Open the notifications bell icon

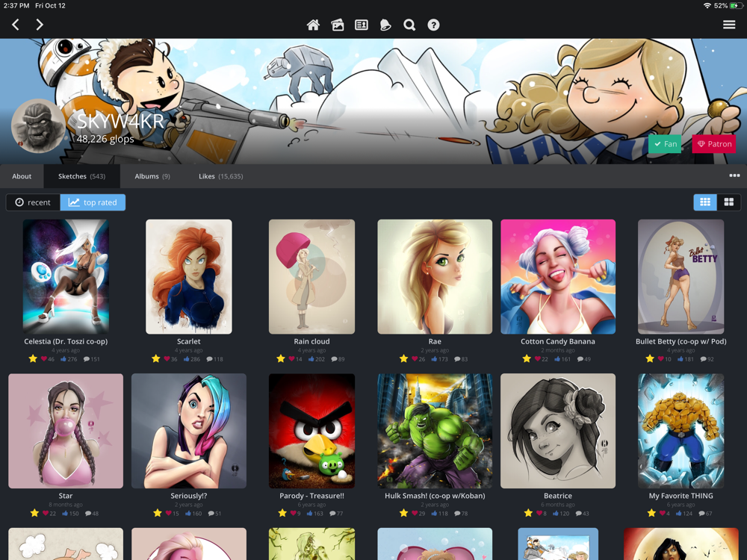point(385,25)
